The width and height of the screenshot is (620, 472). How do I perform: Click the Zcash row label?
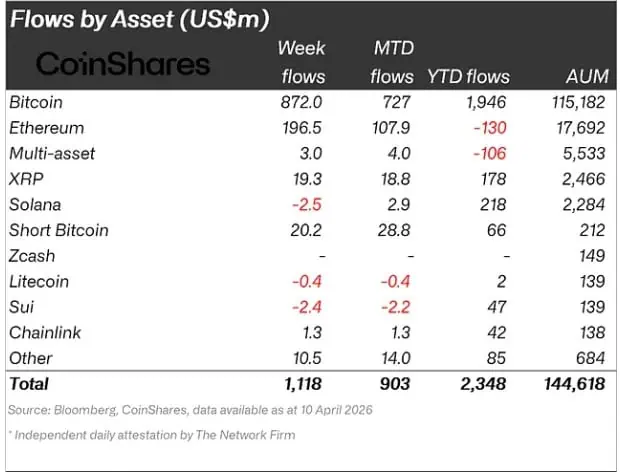pos(32,255)
